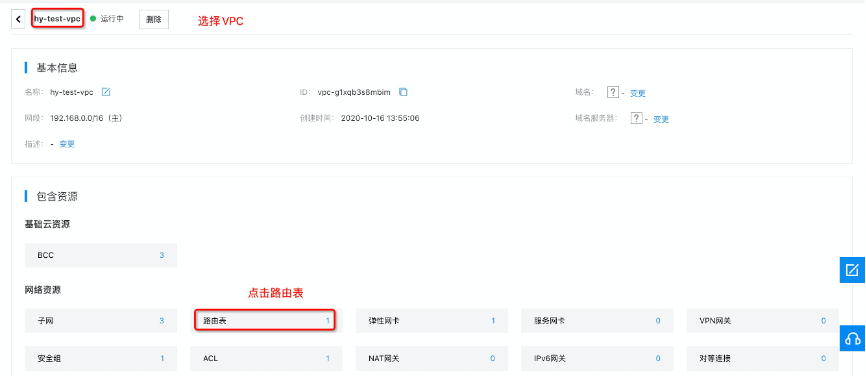Open the headset customer support icon

852,338
